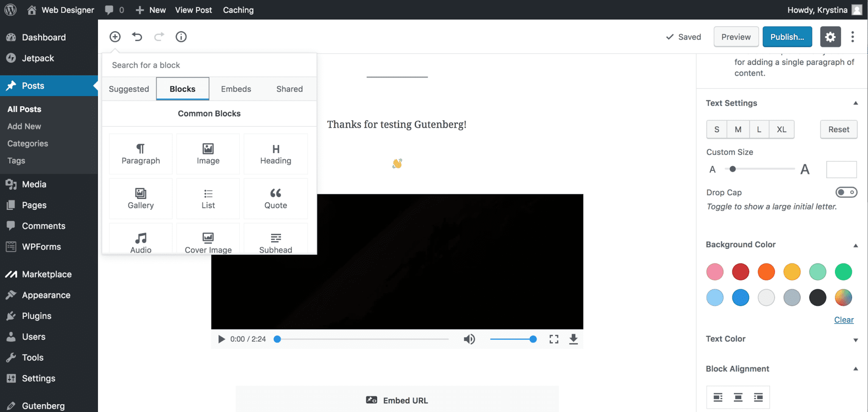The width and height of the screenshot is (868, 412).
Task: Download the video with the download icon
Action: (x=573, y=339)
